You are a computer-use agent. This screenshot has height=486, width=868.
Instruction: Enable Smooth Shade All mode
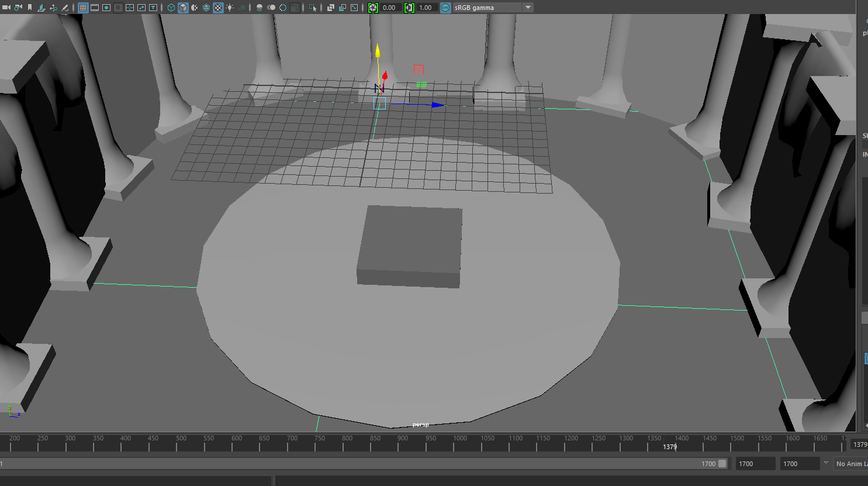click(183, 8)
